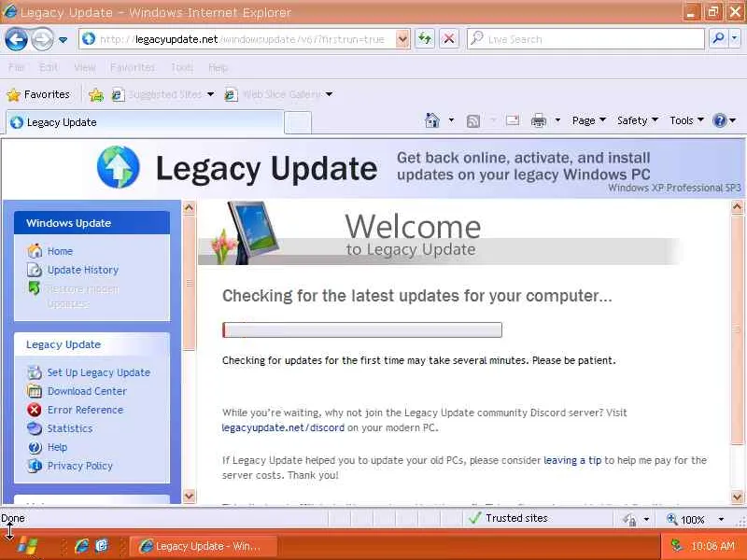The width and height of the screenshot is (747, 560).
Task: Open the Windows Start button
Action: point(27,546)
